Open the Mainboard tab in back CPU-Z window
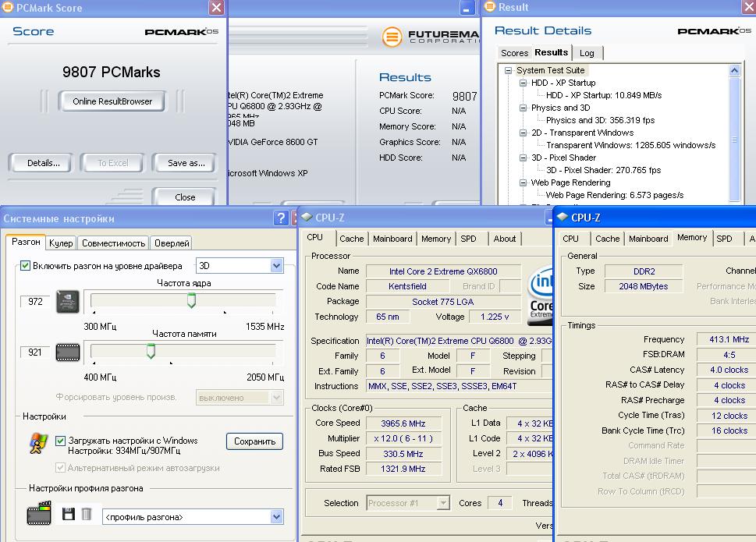The height and width of the screenshot is (542, 756). pos(392,239)
